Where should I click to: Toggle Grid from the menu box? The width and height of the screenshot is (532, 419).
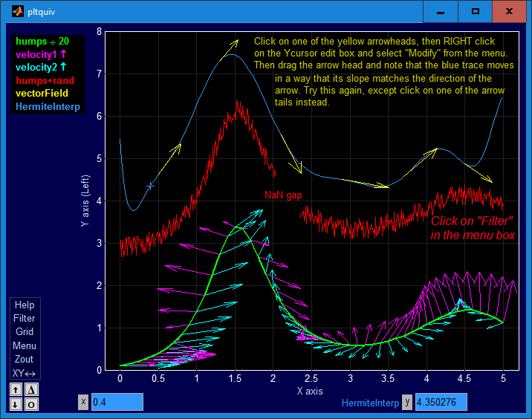click(25, 331)
